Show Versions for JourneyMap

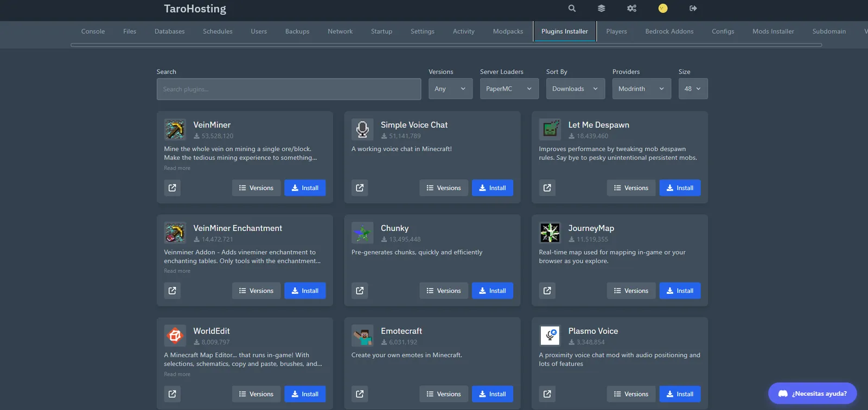631,291
